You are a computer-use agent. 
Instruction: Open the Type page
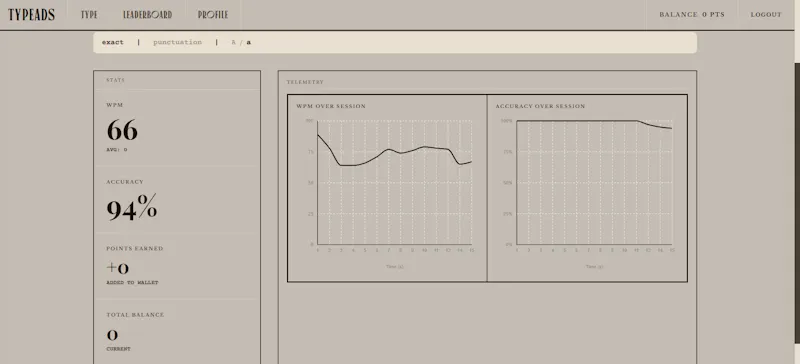pyautogui.click(x=89, y=15)
